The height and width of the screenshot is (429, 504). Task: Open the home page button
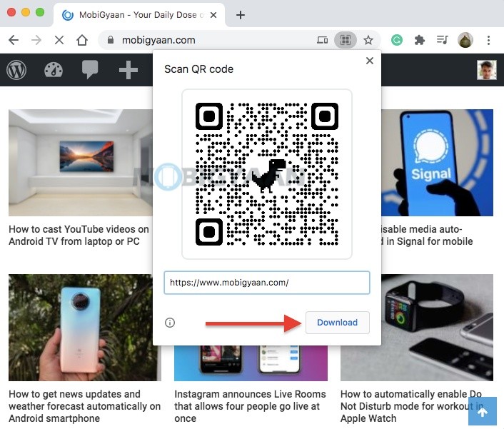(82, 40)
